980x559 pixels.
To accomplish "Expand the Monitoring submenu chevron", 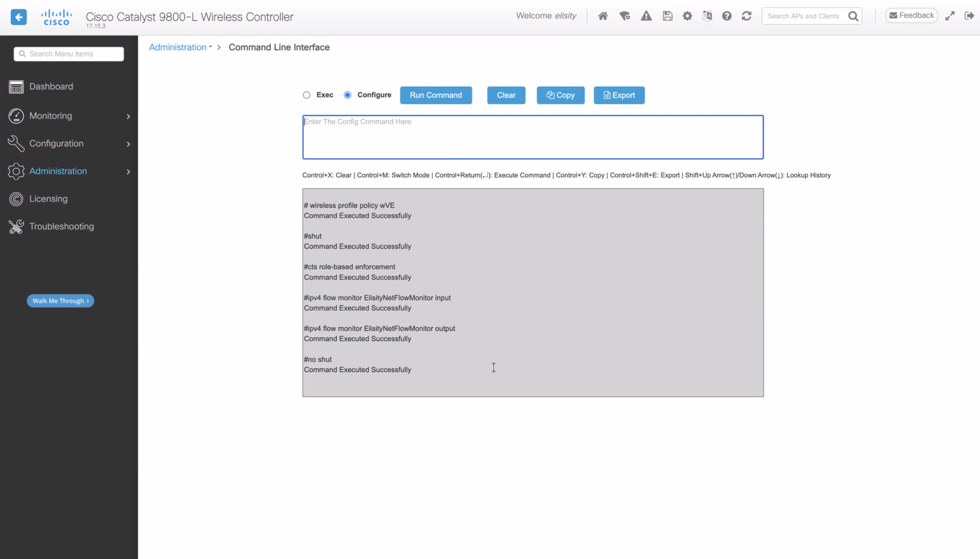I will (x=128, y=116).
